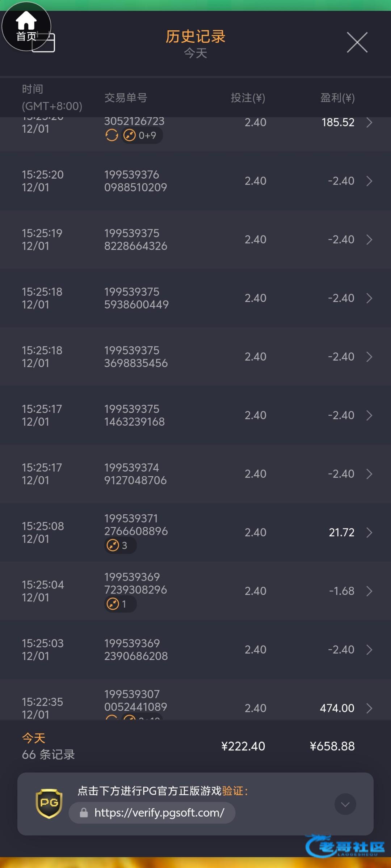
Task: Click the PG shield logo
Action: click(x=49, y=803)
